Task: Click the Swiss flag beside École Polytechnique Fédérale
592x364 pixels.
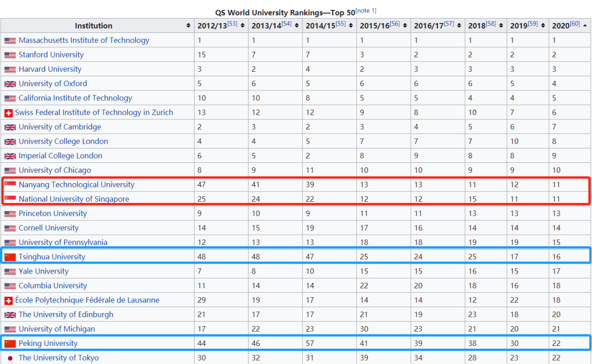Action: 8,300
